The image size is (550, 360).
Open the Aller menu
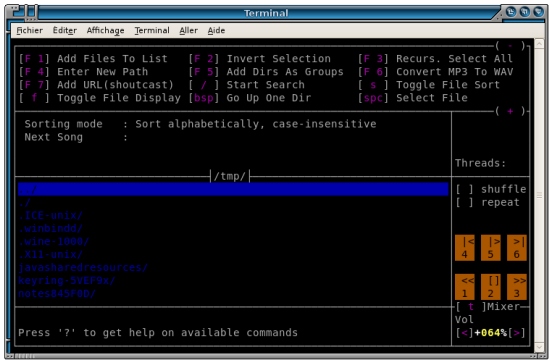click(188, 31)
